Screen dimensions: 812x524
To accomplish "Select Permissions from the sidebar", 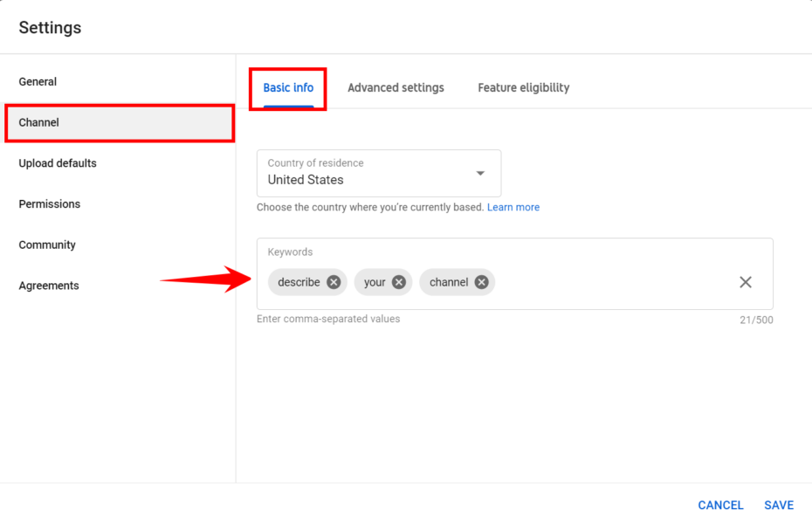I will tap(49, 203).
